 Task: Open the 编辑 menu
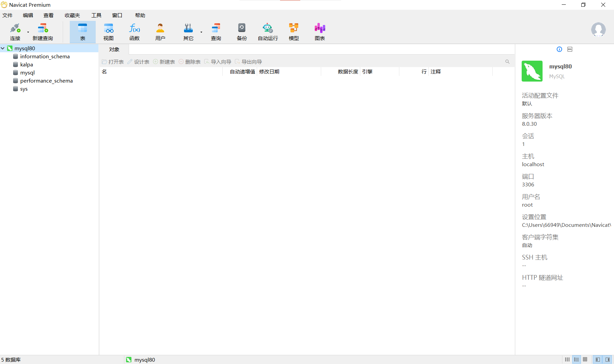(x=28, y=15)
